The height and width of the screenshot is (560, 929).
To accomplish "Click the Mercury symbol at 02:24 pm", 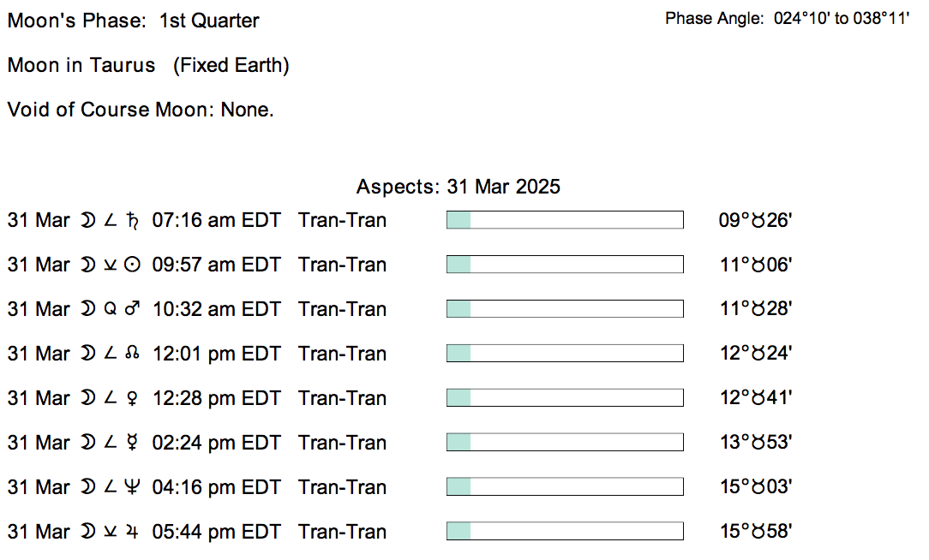I will pyautogui.click(x=132, y=444).
